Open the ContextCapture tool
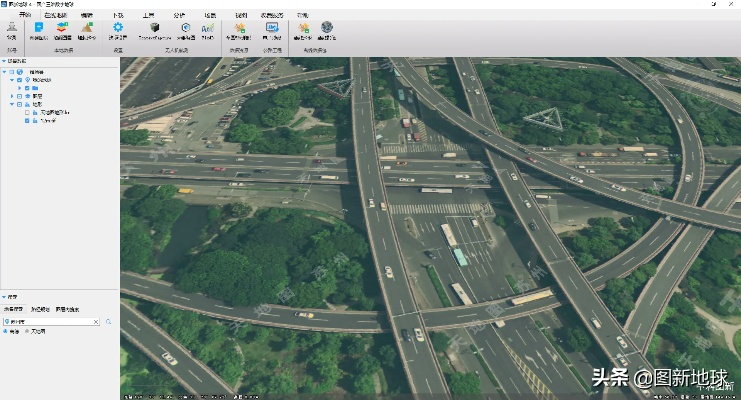 click(x=155, y=29)
